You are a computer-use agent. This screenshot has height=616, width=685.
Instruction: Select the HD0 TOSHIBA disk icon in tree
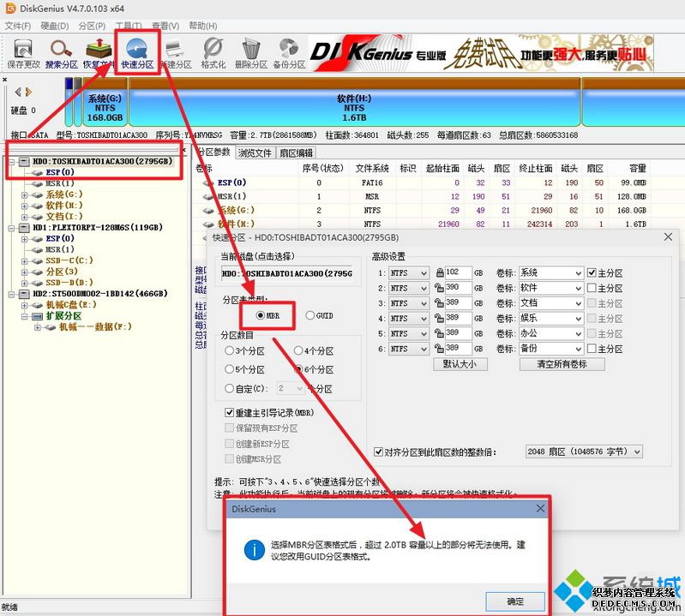25,162
